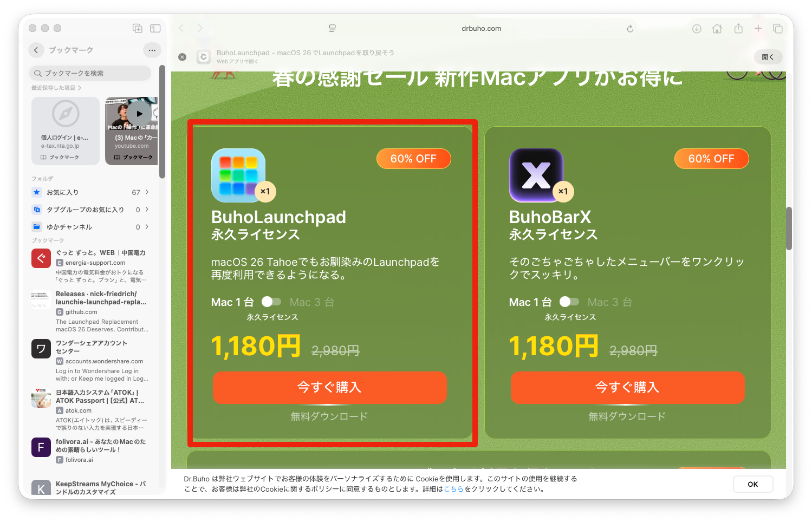812x522 pixels.
Task: Click the Safari reload page icon
Action: pyautogui.click(x=630, y=29)
